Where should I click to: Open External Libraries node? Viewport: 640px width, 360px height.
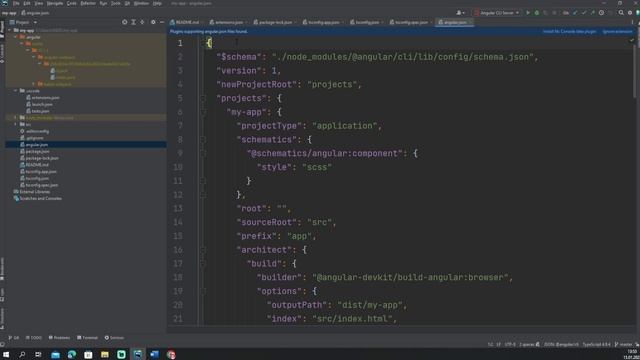click(x=32, y=191)
